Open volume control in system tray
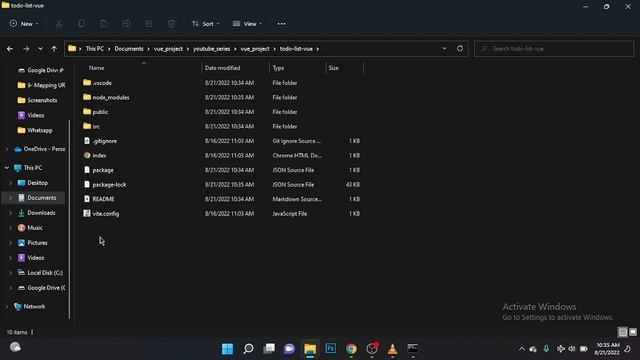 click(x=572, y=349)
